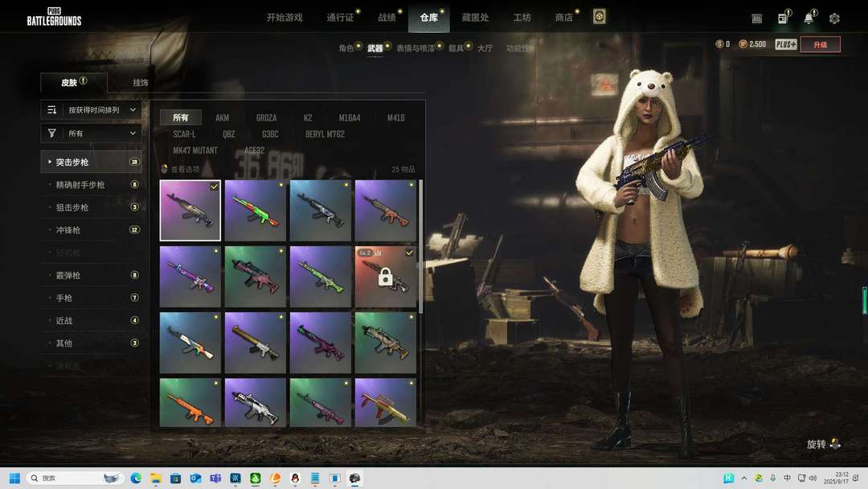Image resolution: width=868 pixels, height=489 pixels.
Task: Click the PUBG helmet icon in taskbar
Action: 355,478
